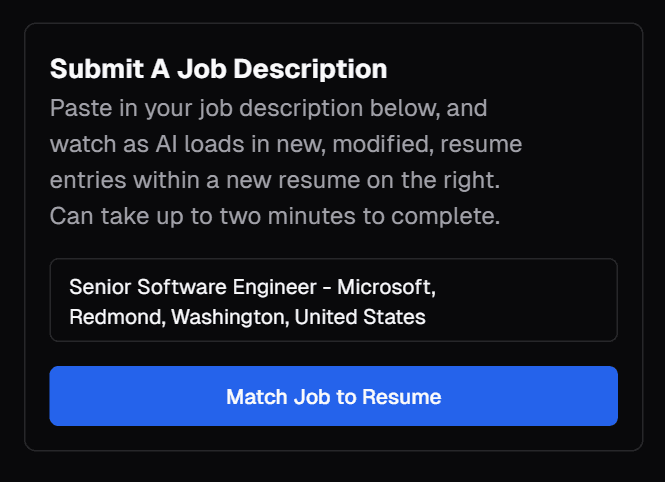The image size is (665, 482).
Task: Click dark background below the card
Action: coord(333,468)
